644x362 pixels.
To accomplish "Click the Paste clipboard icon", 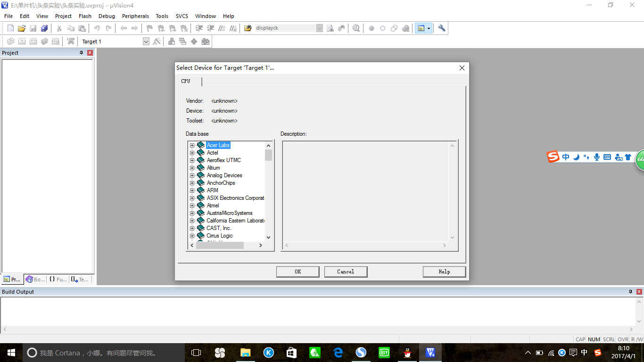I will pyautogui.click(x=82, y=28).
